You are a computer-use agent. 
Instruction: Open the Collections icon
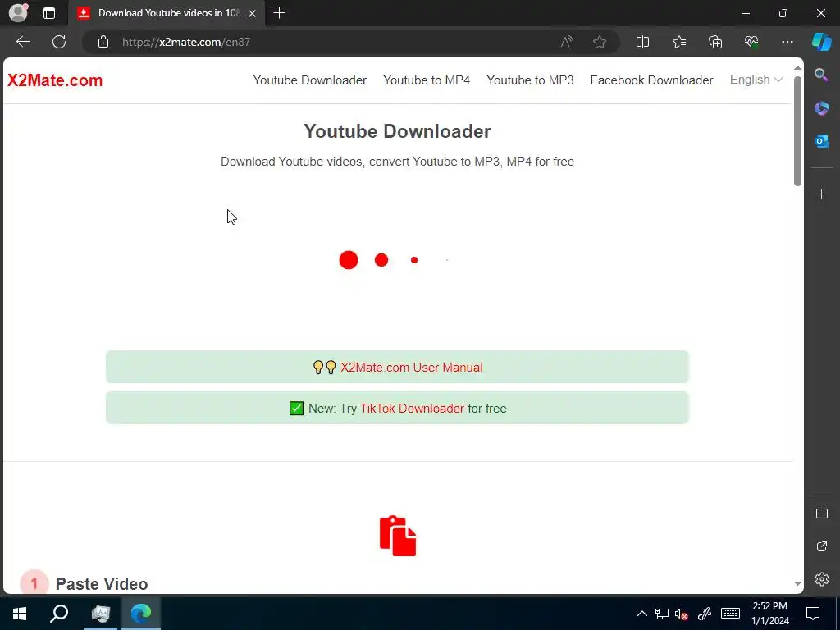[x=715, y=42]
